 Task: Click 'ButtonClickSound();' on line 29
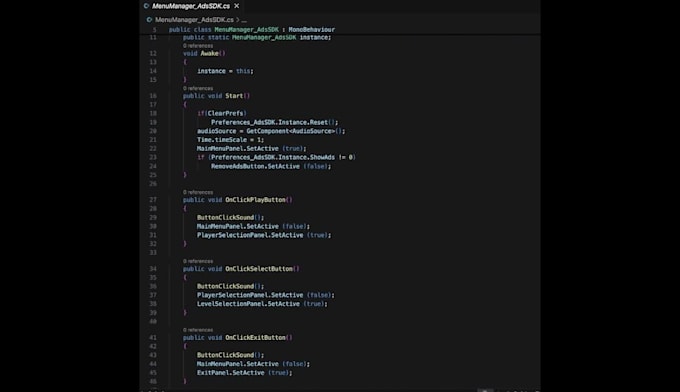(230, 218)
